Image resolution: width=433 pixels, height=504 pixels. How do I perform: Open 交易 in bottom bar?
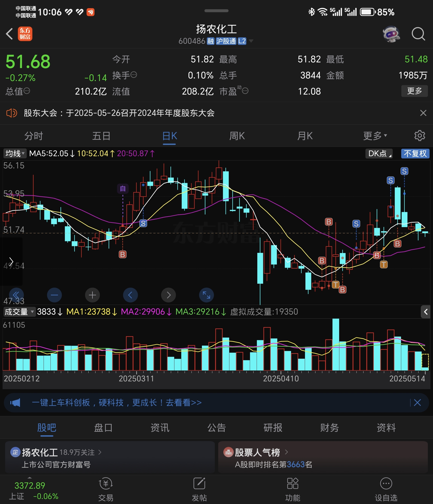pos(106,490)
